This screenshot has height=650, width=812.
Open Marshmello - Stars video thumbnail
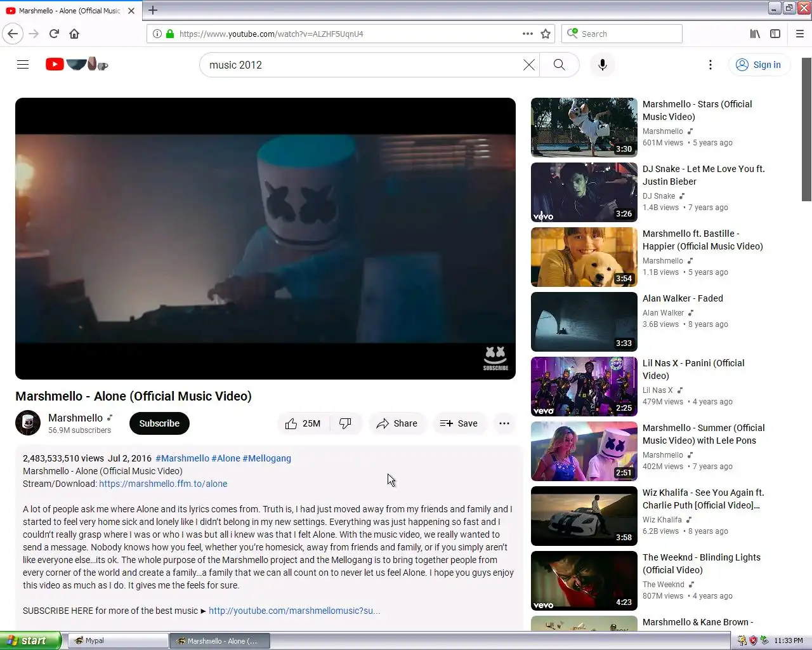[584, 128]
